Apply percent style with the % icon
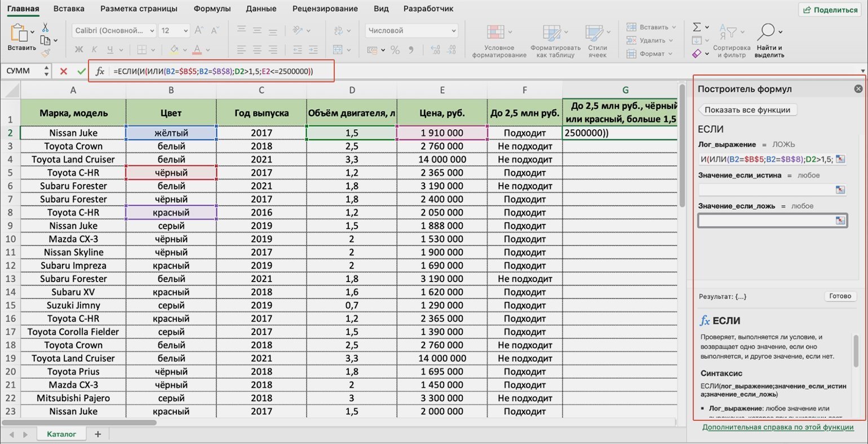Image resolution: width=868 pixels, height=444 pixels. (395, 50)
